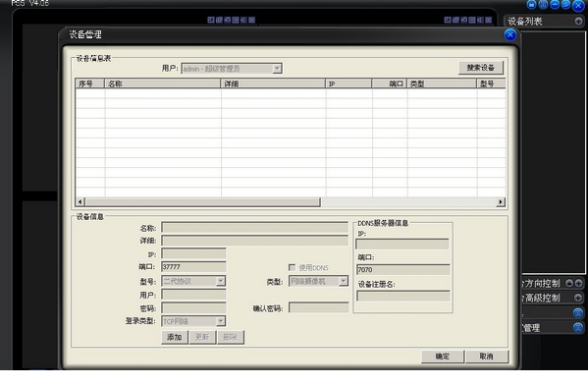Collapse 方向控制 panel with minus icon
Image resolution: width=588 pixels, height=385 pixels.
coord(569,283)
